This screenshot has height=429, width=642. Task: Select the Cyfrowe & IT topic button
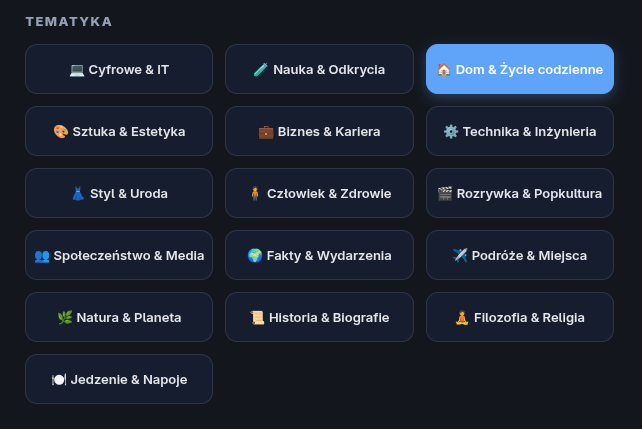pos(119,69)
